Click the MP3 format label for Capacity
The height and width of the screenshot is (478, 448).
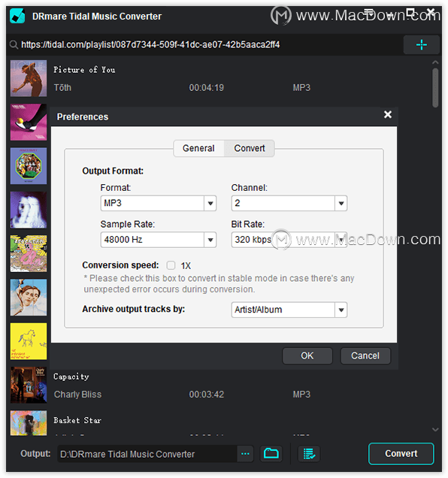tap(301, 395)
